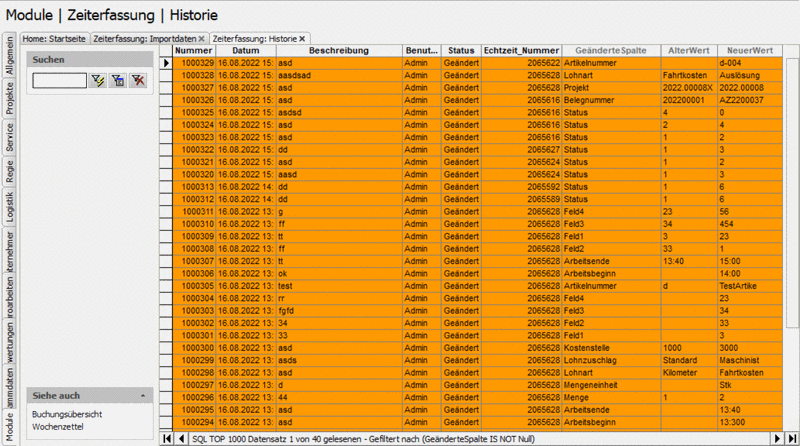800x446 pixels.
Task: Close the Historie tab
Action: point(302,39)
